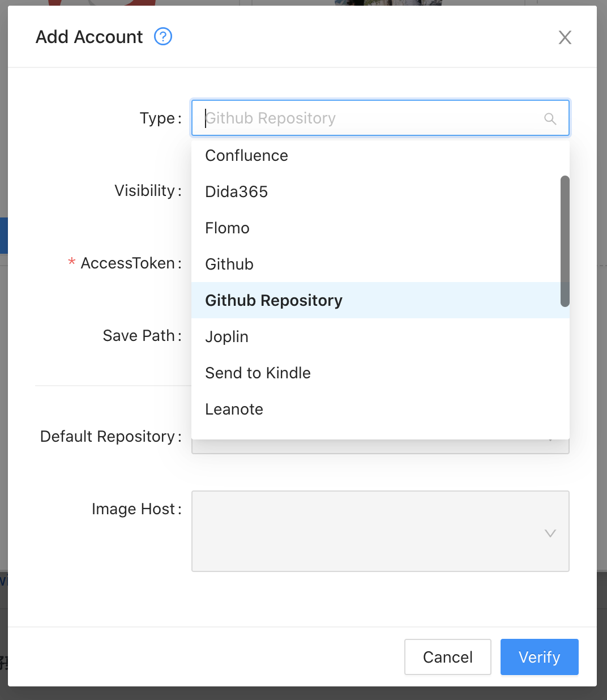Select Dida365 from the type list
Viewport: 607px width, 700px height.
pyautogui.click(x=236, y=191)
